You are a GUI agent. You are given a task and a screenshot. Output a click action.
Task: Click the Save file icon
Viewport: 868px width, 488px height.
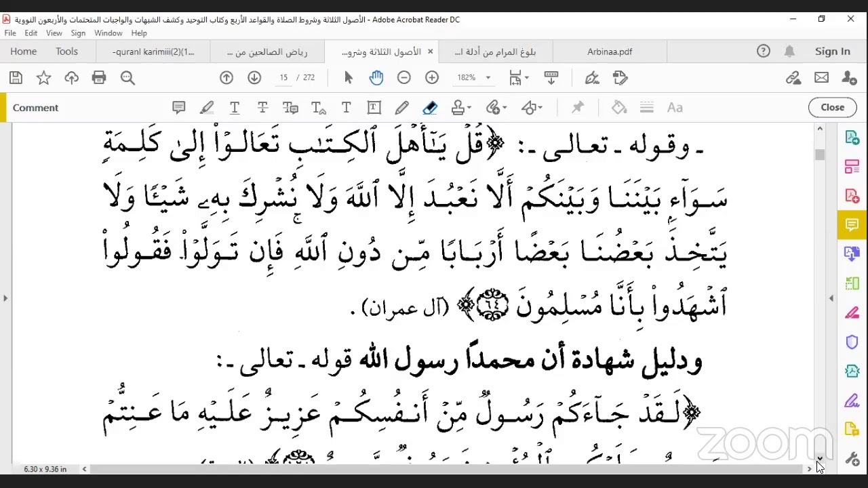[x=16, y=78]
